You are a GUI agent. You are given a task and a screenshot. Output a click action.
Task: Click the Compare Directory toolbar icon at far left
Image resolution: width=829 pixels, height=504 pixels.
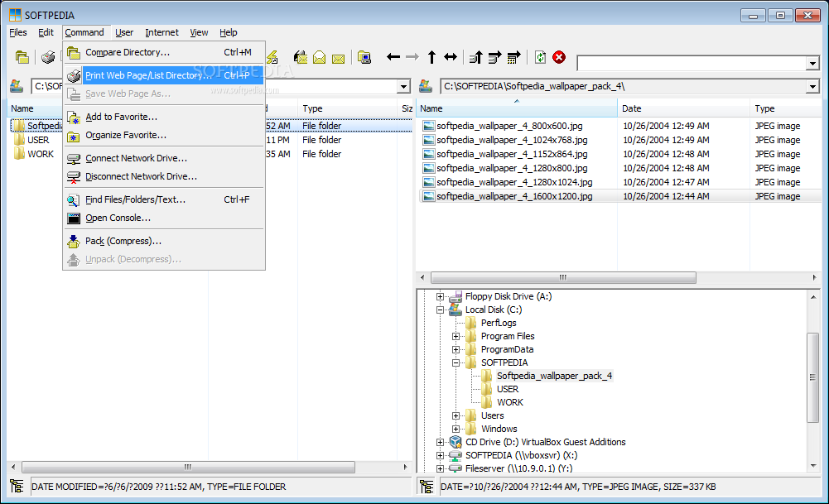pyautogui.click(x=22, y=57)
